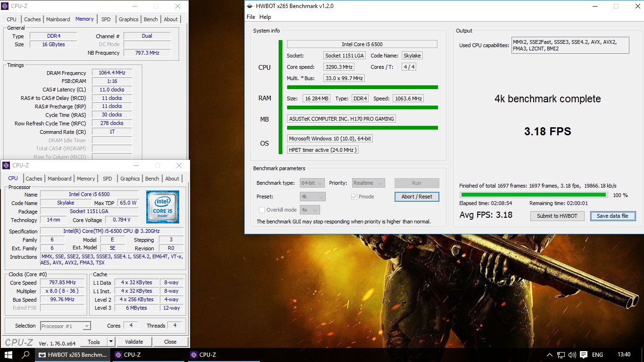Select CPU tab in upper CPU-Z window

[12, 19]
